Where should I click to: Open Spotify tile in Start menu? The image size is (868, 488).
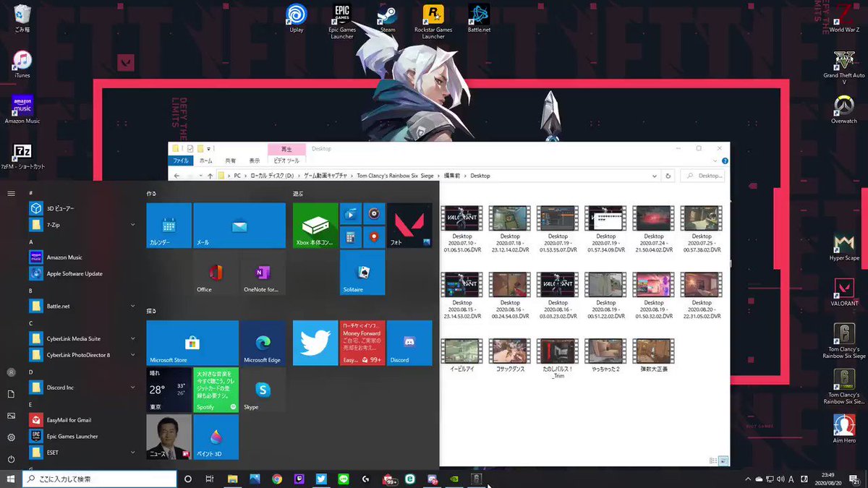pos(216,390)
